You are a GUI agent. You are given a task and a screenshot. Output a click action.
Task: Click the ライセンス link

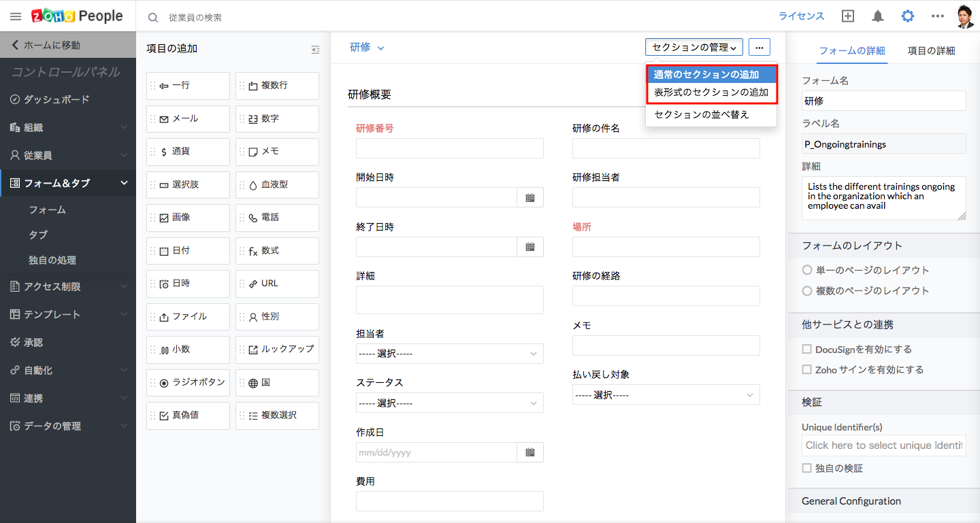tap(801, 16)
